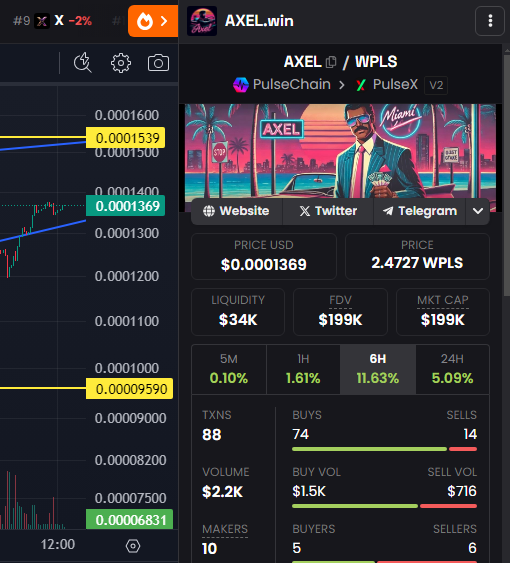Image resolution: width=510 pixels, height=563 pixels.
Task: Take a chart snapshot with camera icon
Action: (x=158, y=63)
